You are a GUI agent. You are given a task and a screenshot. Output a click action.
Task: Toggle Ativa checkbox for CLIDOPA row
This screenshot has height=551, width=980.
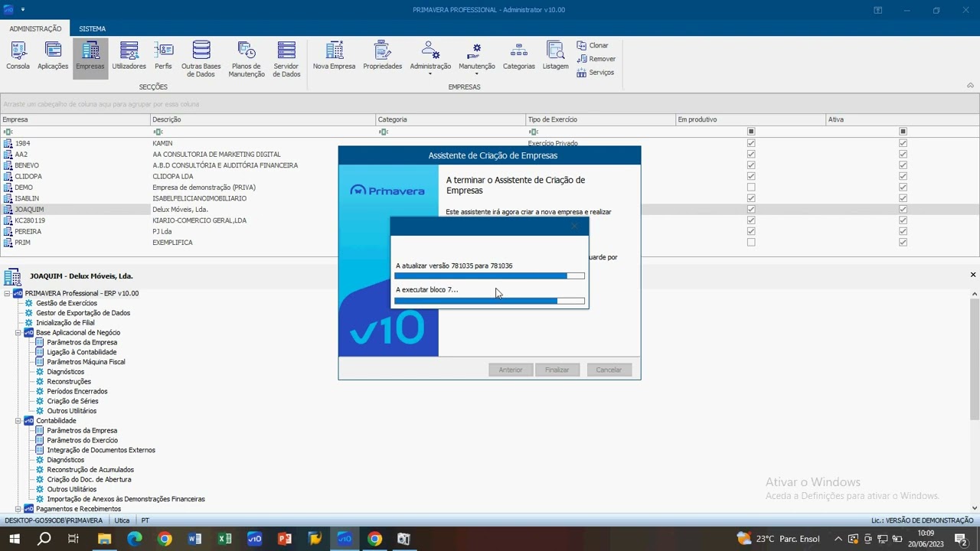pyautogui.click(x=903, y=177)
